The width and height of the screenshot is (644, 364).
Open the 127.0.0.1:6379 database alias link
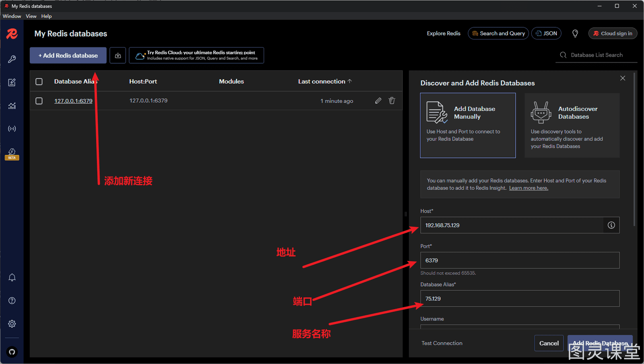[73, 101]
